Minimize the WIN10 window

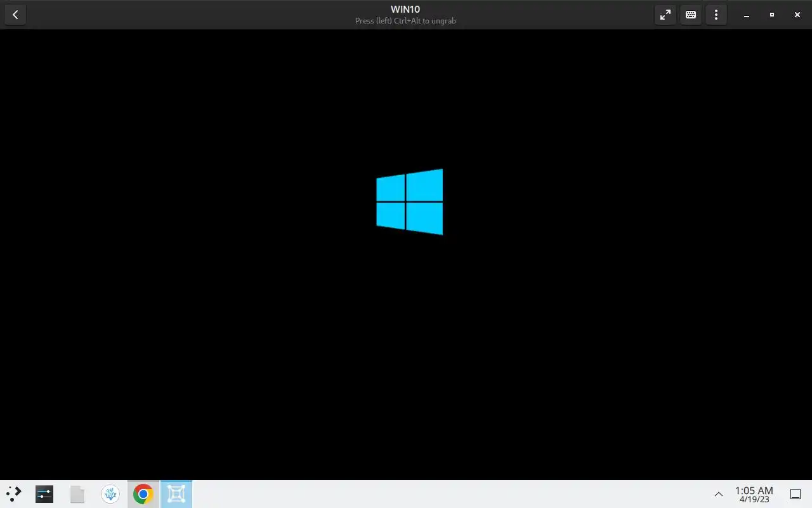point(747,15)
